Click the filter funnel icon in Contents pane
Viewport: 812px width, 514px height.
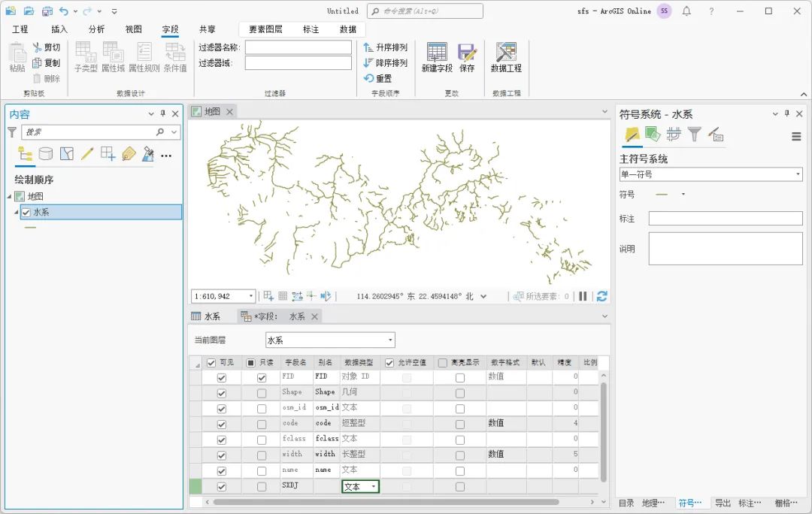[x=12, y=132]
